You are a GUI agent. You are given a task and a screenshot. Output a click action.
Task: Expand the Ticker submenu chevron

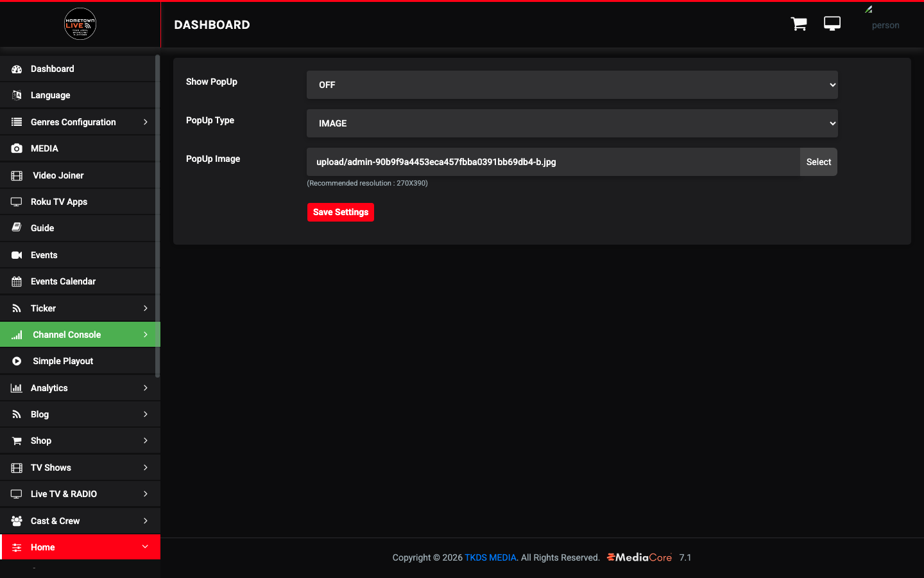click(146, 308)
